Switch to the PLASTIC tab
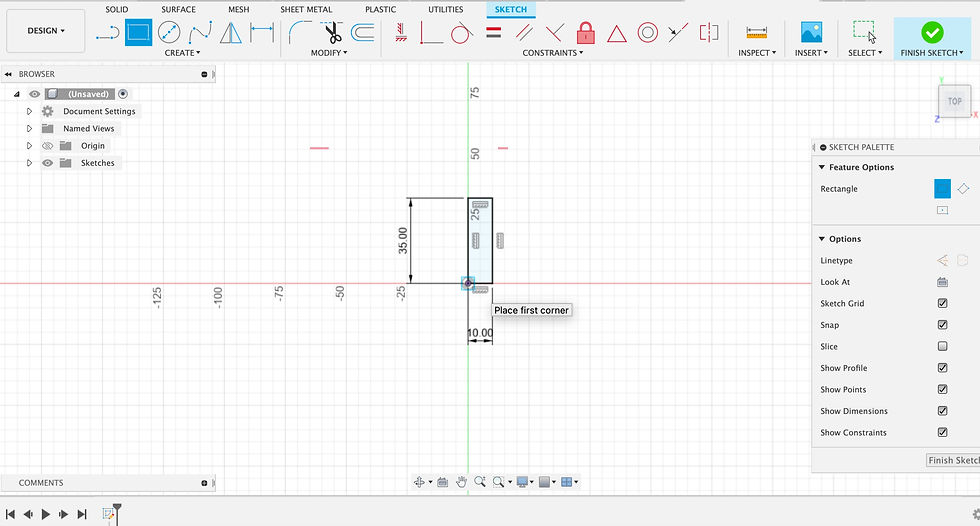Viewport: 980px width, 526px height. tap(381, 9)
